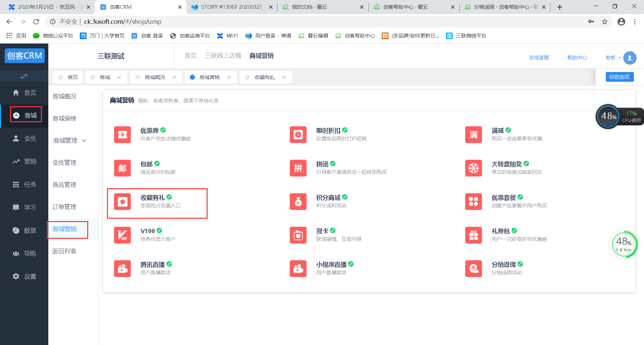Screen dimensions: 644x345
Task: Open the 分销返佣 commission icon
Action: click(474, 269)
